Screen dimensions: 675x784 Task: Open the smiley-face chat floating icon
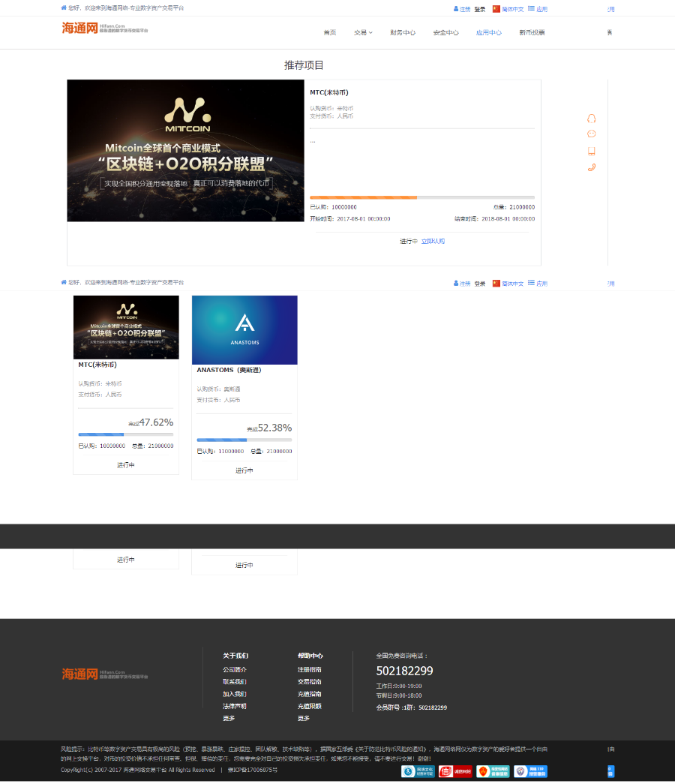tap(592, 134)
